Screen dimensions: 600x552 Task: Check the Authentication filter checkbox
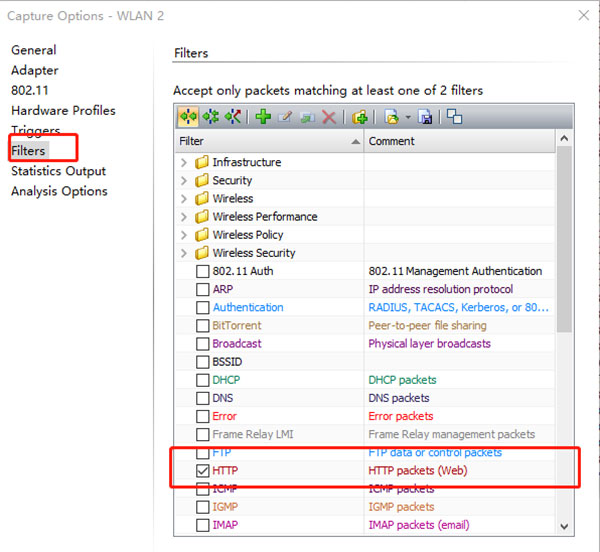click(202, 308)
